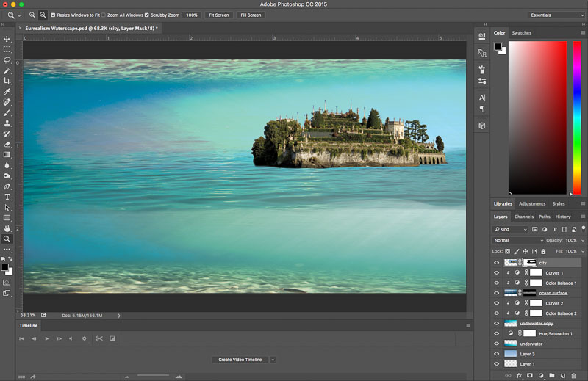This screenshot has width=588, height=381.
Task: Open the Zoom tool preset picker arrow
Action: point(19,15)
